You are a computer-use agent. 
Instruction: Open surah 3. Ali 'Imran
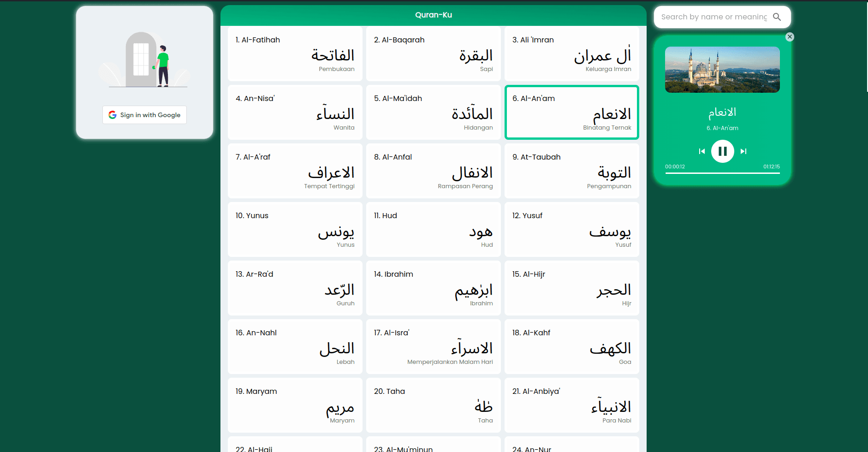pos(572,54)
